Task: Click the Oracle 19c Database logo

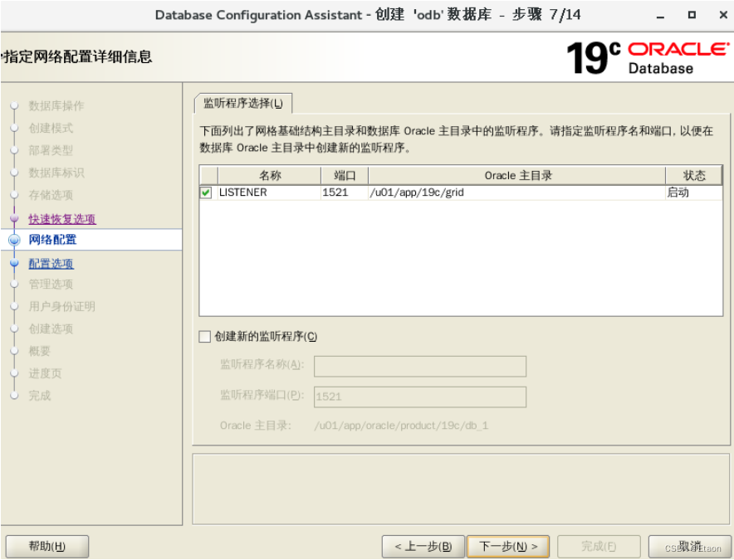Action: click(648, 58)
